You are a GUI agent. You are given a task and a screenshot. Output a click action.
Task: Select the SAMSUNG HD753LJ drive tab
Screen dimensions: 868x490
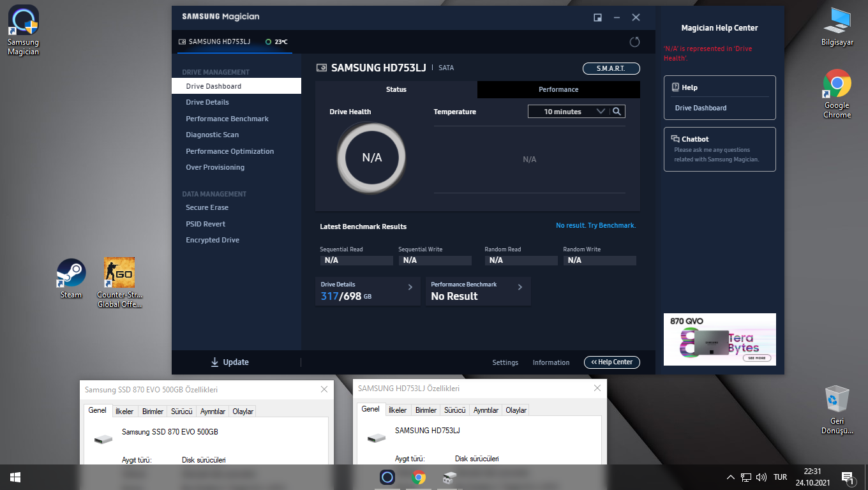point(214,41)
